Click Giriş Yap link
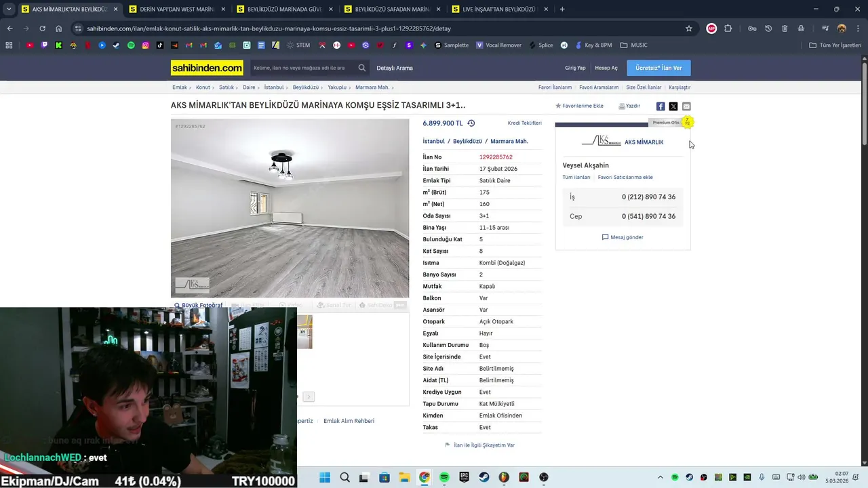This screenshot has width=868, height=488. coord(575,68)
